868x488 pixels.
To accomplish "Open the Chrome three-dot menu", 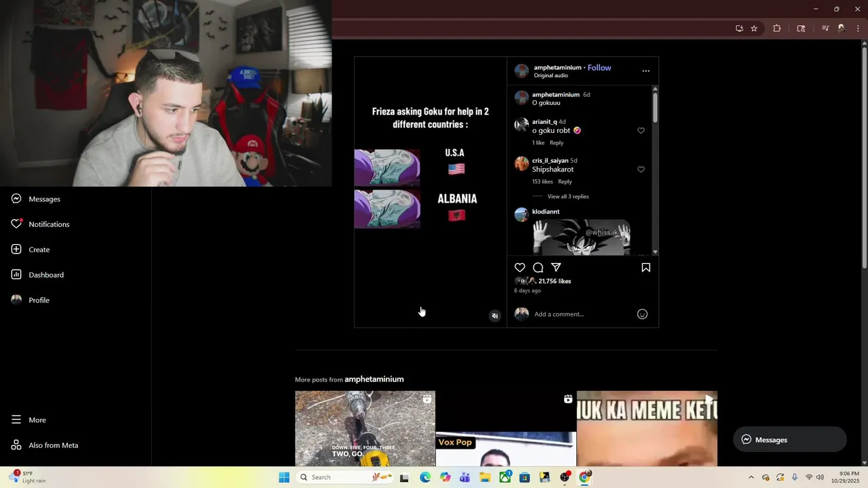I will pos(859,28).
